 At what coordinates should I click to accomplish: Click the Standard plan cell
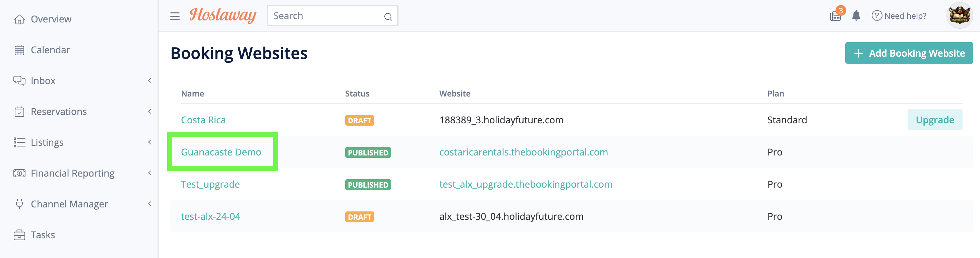tap(787, 120)
